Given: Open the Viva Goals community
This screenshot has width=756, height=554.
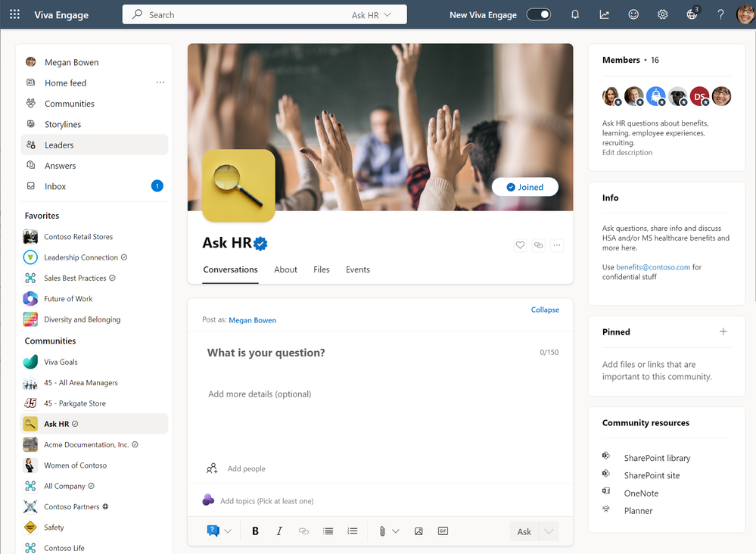Looking at the screenshot, I should tap(95, 362).
